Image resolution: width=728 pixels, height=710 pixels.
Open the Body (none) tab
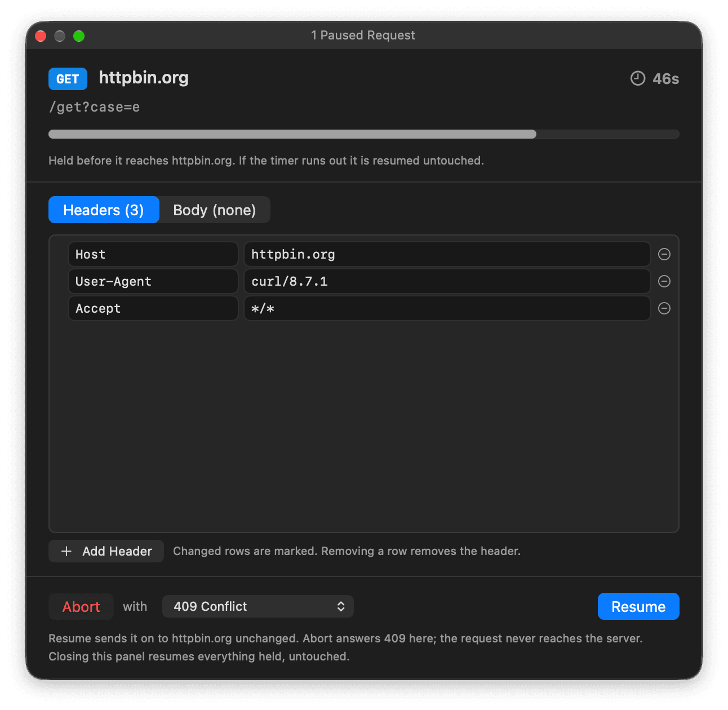(215, 210)
